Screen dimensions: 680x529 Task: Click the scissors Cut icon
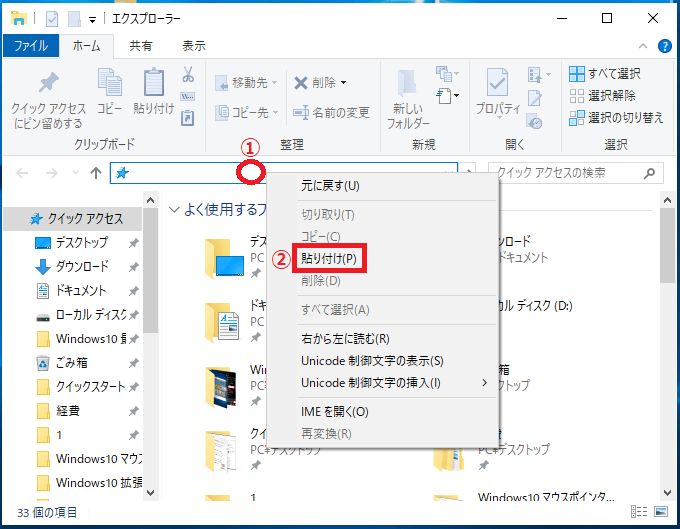(x=188, y=74)
